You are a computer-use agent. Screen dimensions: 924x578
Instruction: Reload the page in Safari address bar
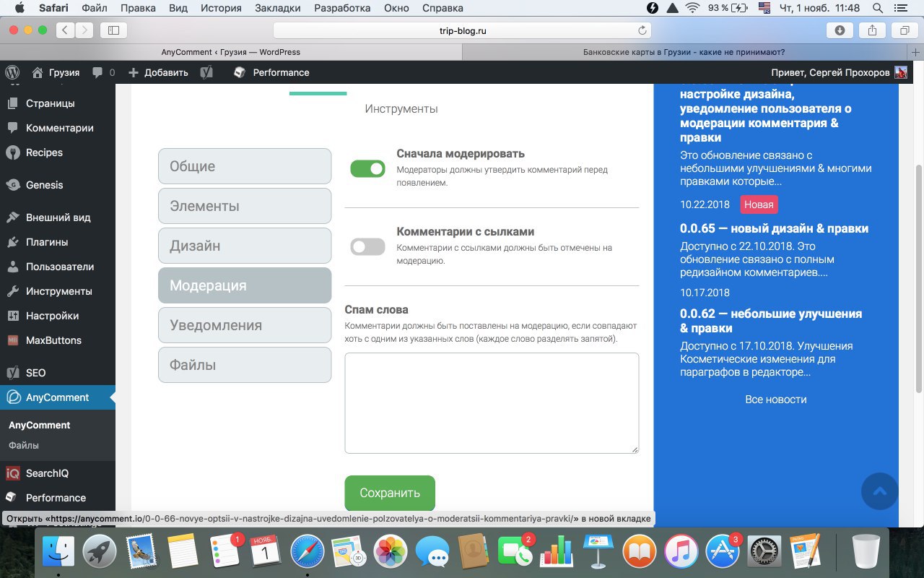tap(642, 30)
